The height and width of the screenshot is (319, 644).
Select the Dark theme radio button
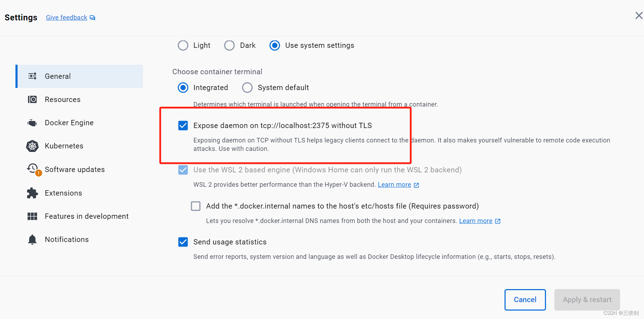coord(229,45)
